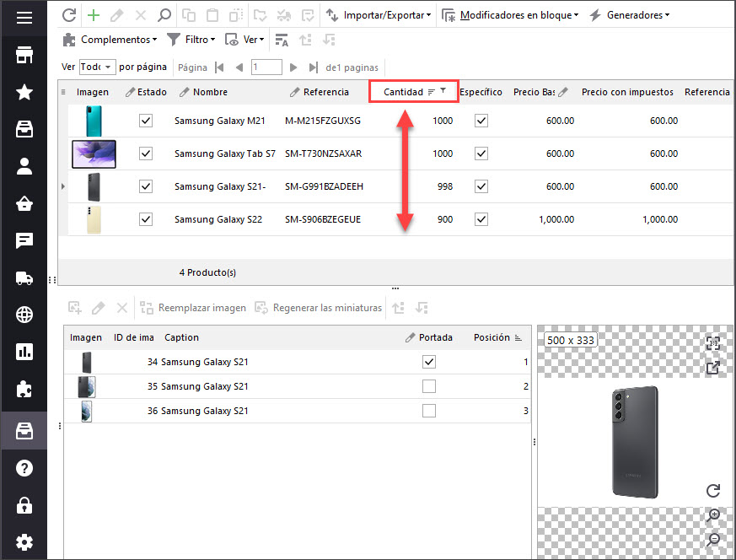Sort by Precio con impuestos header
The width and height of the screenshot is (736, 560).
[x=627, y=92]
